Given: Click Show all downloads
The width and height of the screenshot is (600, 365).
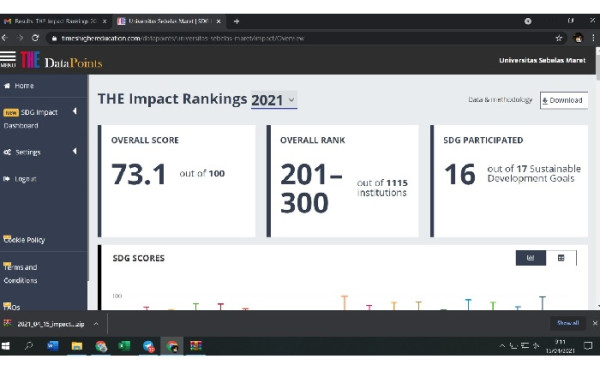Looking at the screenshot, I should (568, 323).
